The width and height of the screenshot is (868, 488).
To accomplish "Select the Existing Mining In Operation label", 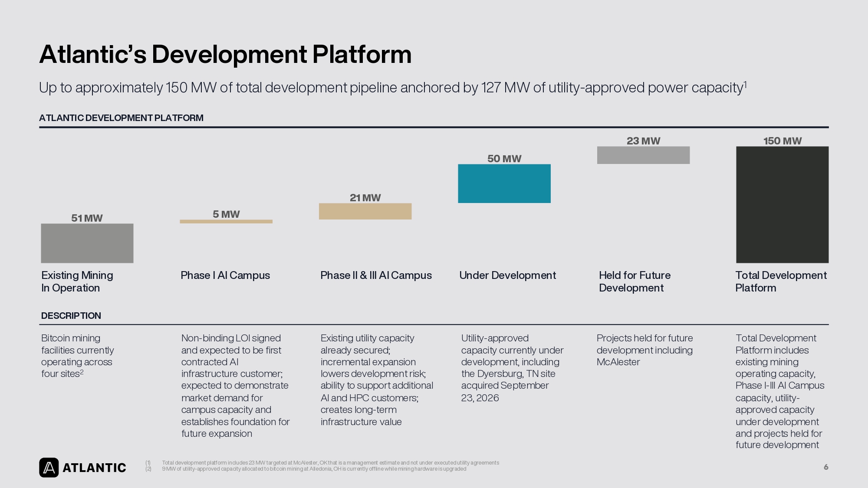I will click(x=77, y=282).
